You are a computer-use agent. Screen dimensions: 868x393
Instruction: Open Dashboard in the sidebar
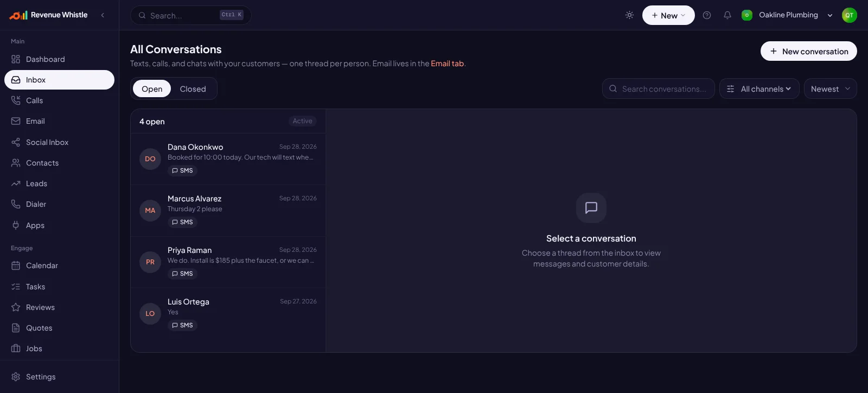click(x=59, y=59)
